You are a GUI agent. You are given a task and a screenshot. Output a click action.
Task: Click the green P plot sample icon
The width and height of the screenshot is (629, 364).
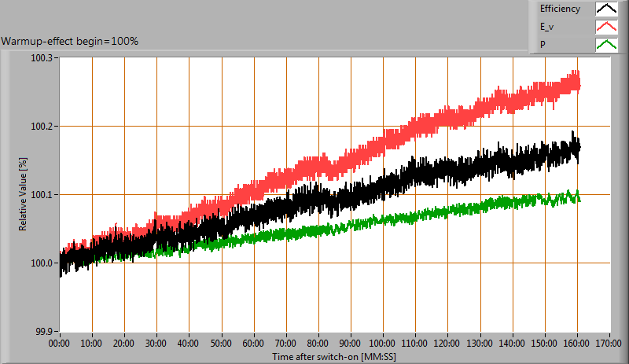pos(605,45)
